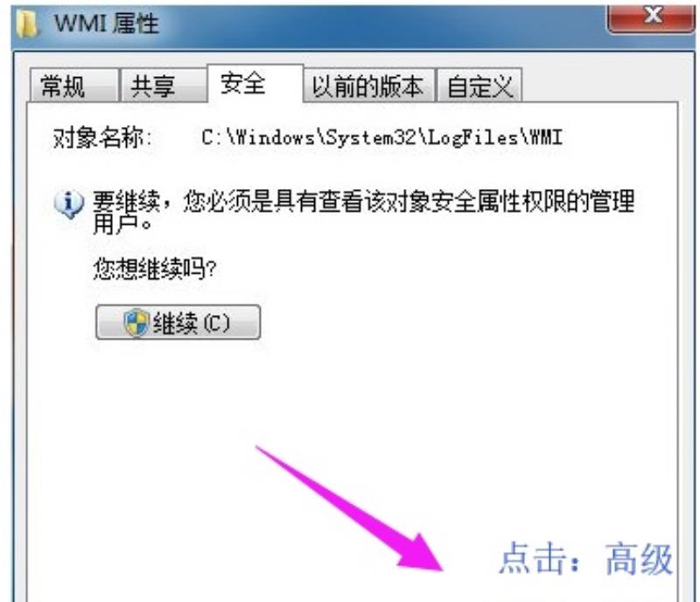The height and width of the screenshot is (602, 700).
Task: Click the blue information balloon icon
Action: [x=69, y=204]
